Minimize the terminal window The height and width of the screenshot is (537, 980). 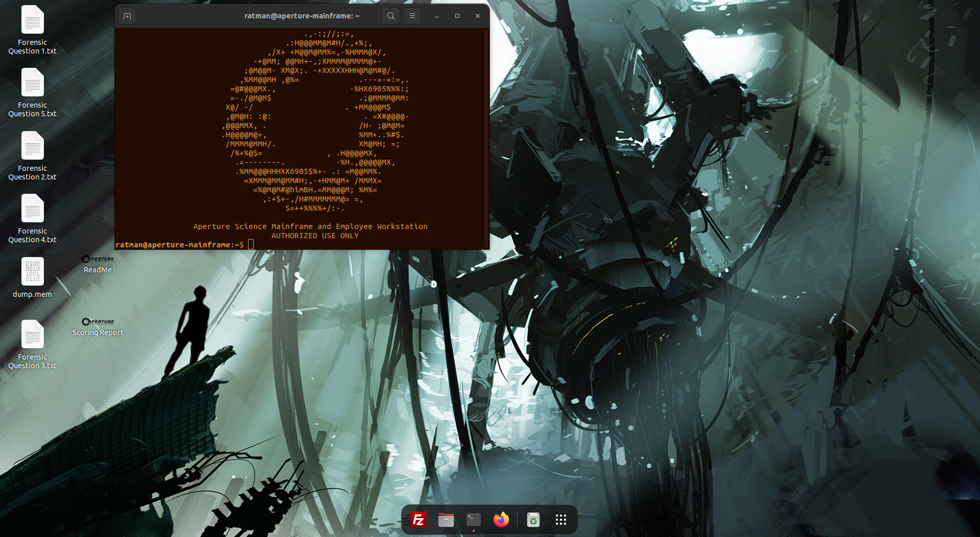(437, 16)
